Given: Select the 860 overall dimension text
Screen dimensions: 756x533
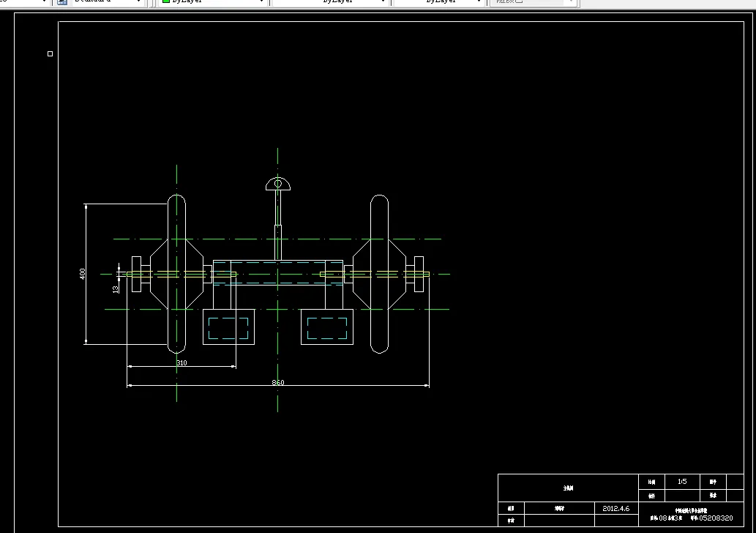Looking at the screenshot, I should click(x=278, y=382).
